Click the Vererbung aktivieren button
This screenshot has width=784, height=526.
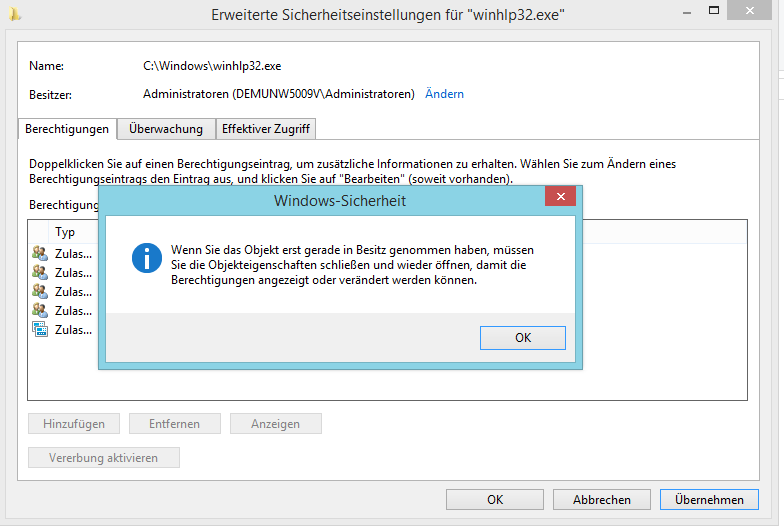coord(104,458)
